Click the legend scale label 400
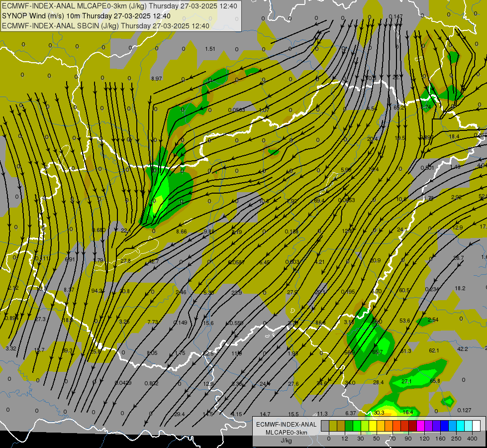Screen dimensions: 487x448 tap(472, 439)
